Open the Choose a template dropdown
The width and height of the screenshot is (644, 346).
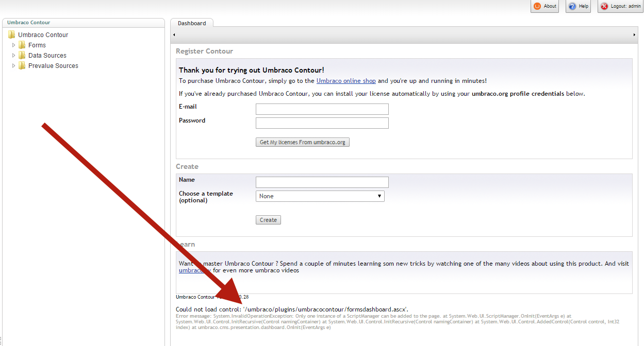tap(320, 196)
